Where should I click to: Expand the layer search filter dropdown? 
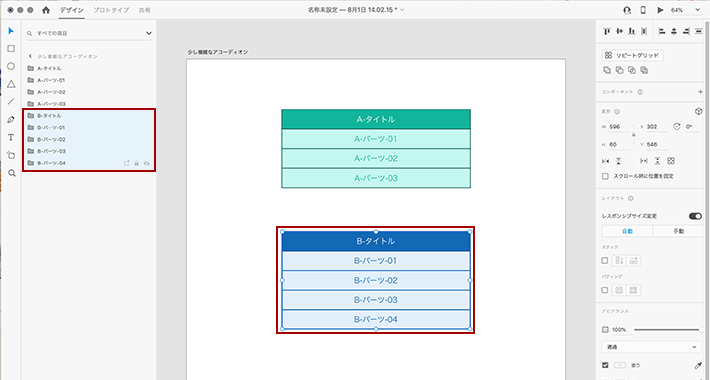click(x=149, y=33)
